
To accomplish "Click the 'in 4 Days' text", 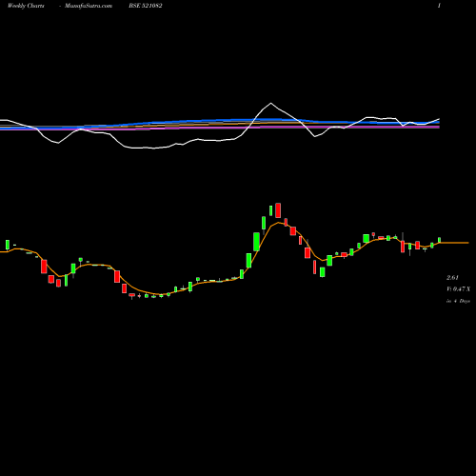I will point(458,301).
